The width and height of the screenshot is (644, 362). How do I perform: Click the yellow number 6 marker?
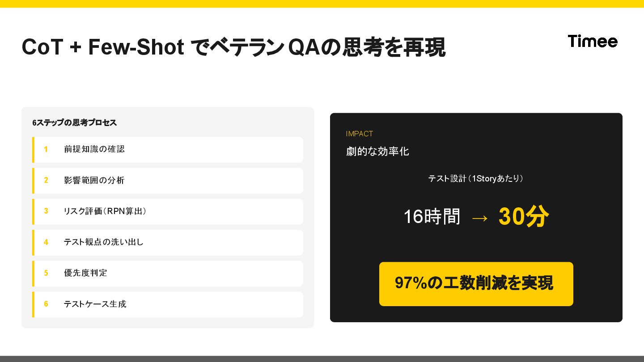46,304
